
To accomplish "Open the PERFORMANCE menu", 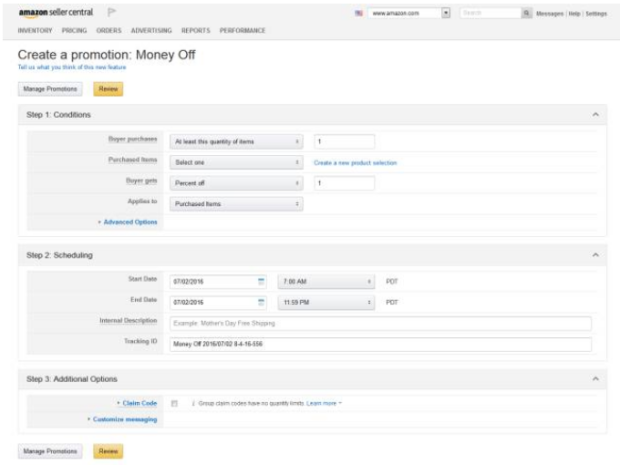I will pyautogui.click(x=242, y=30).
